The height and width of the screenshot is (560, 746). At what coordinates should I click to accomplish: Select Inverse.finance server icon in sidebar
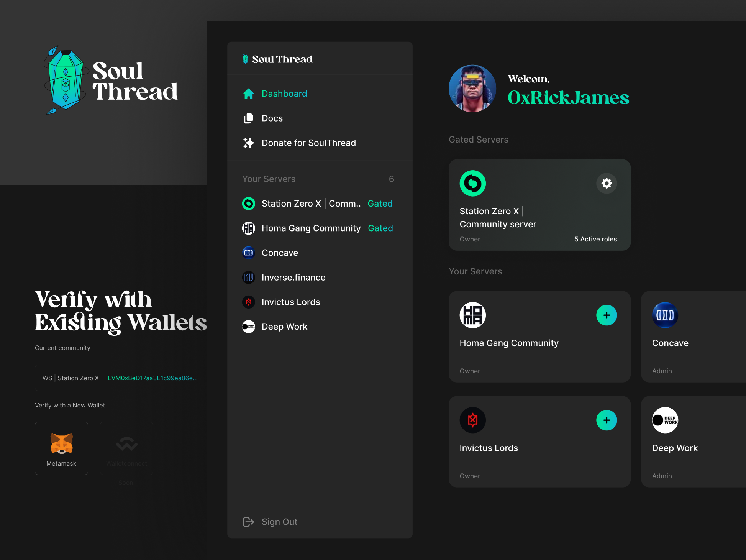(x=249, y=277)
